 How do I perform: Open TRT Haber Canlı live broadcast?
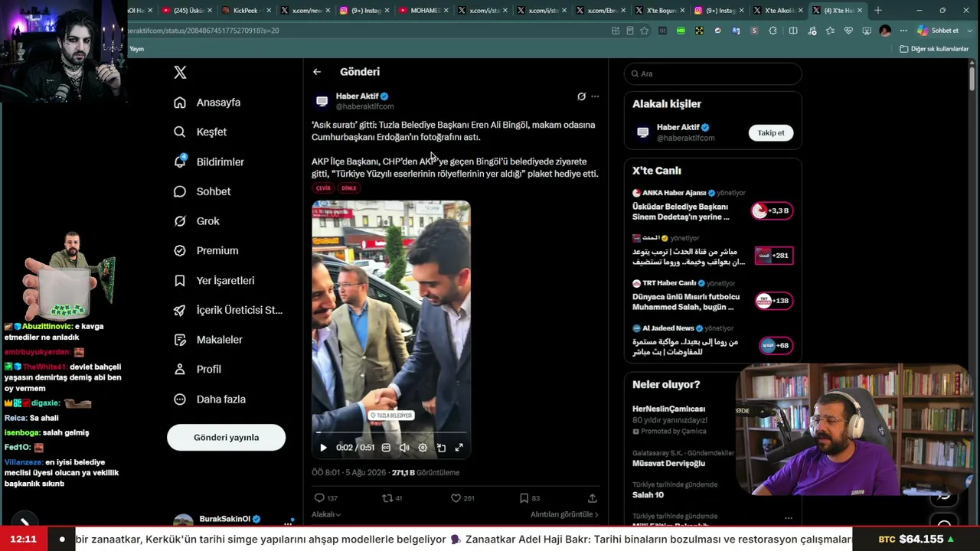pyautogui.click(x=689, y=297)
